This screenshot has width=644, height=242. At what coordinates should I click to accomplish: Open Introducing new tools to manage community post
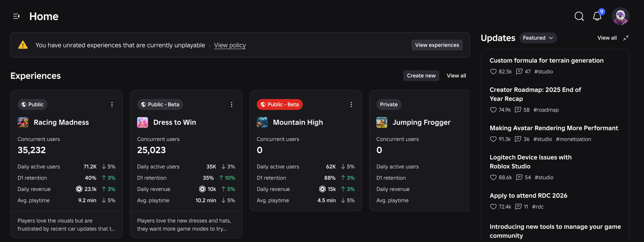[x=555, y=231]
